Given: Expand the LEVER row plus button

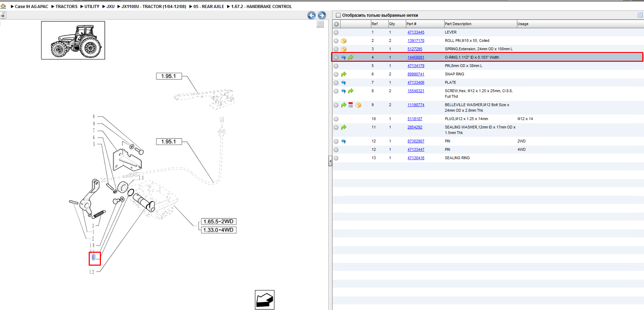Looking at the screenshot, I should point(336,32).
